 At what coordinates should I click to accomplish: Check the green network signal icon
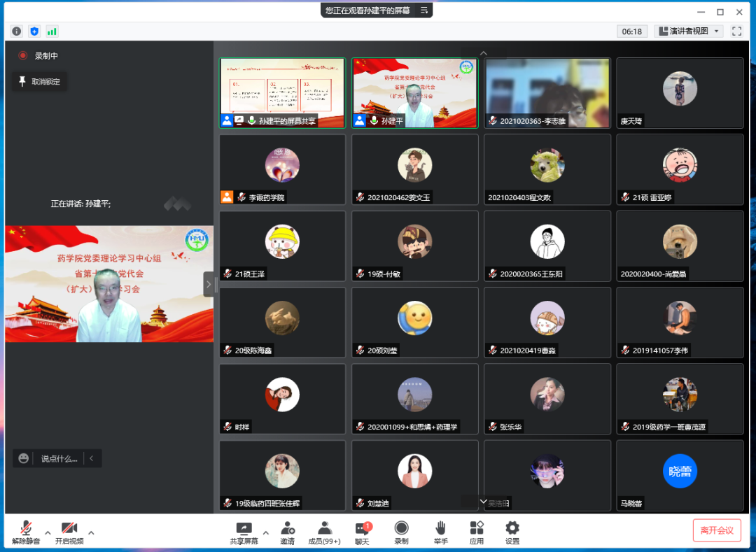[52, 31]
